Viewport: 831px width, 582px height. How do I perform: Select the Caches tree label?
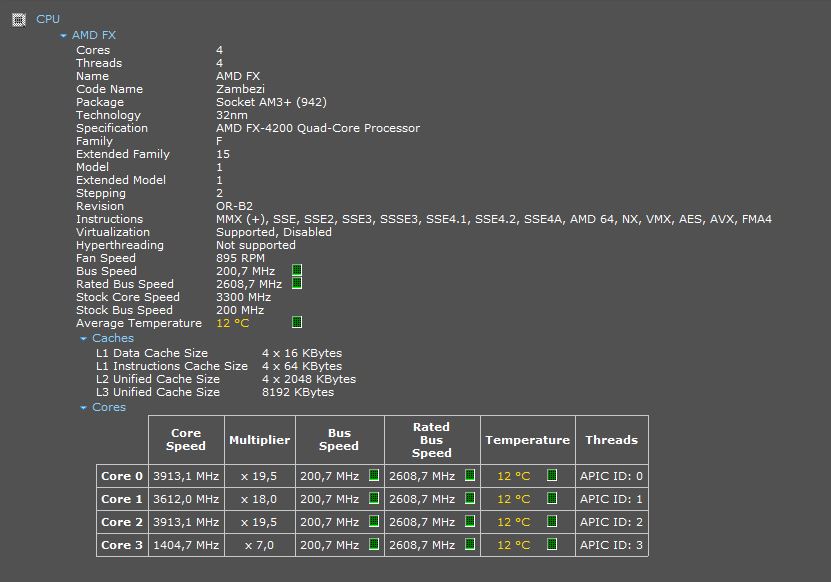[113, 338]
